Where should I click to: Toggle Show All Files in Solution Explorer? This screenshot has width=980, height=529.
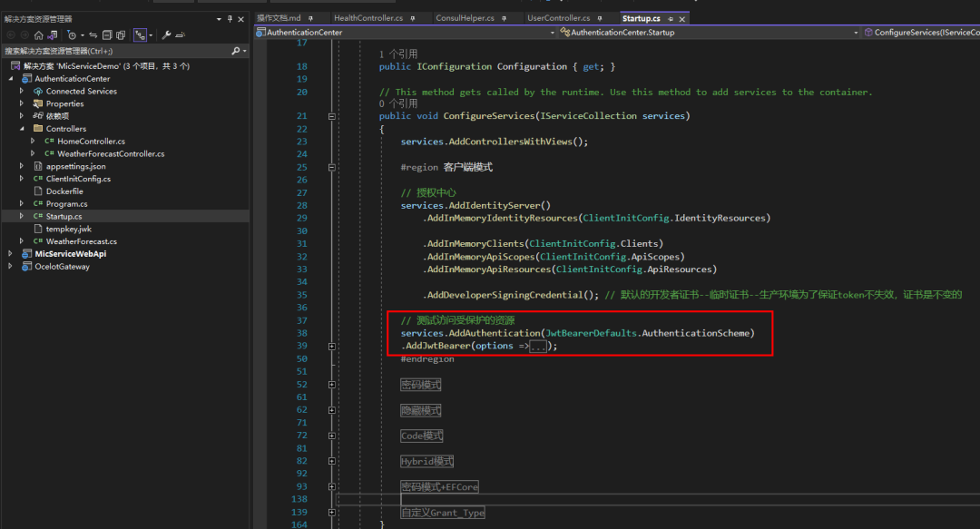(121, 35)
